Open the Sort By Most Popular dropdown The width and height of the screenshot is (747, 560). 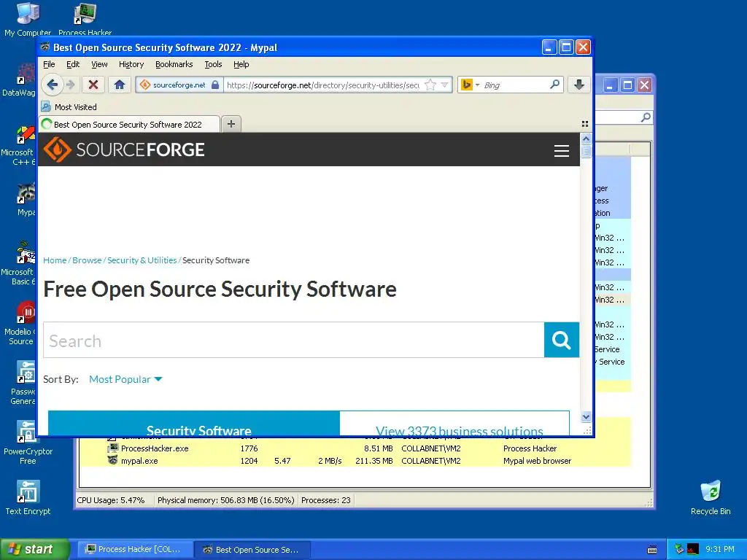125,379
